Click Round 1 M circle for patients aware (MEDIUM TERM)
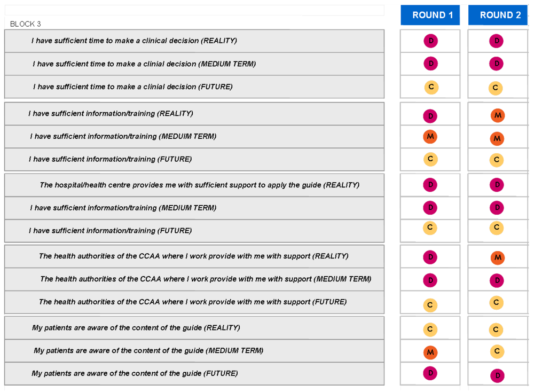Image resolution: width=534 pixels, height=392 pixels. 430,352
